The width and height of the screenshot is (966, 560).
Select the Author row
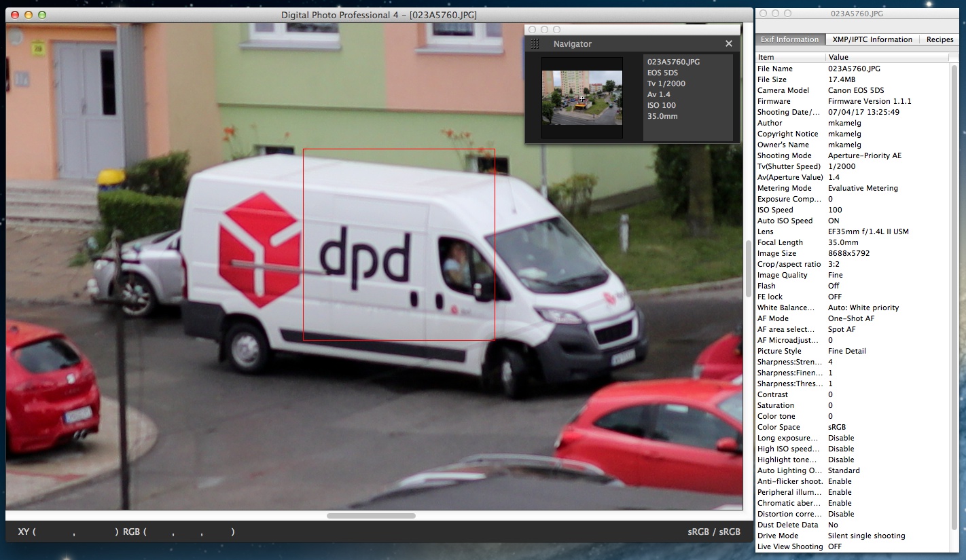pos(853,123)
